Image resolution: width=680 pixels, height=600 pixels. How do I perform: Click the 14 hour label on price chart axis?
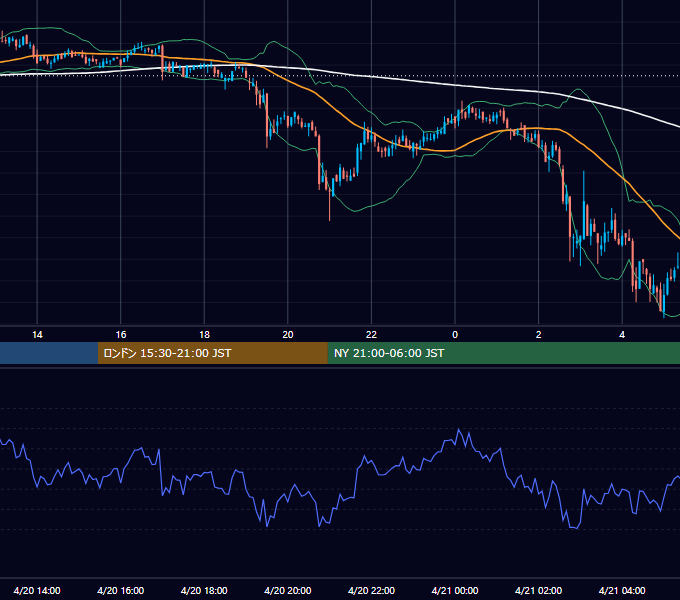(37, 335)
